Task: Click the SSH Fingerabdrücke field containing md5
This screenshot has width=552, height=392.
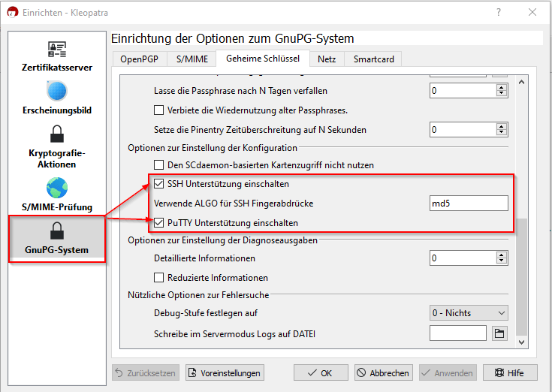Action: [468, 204]
